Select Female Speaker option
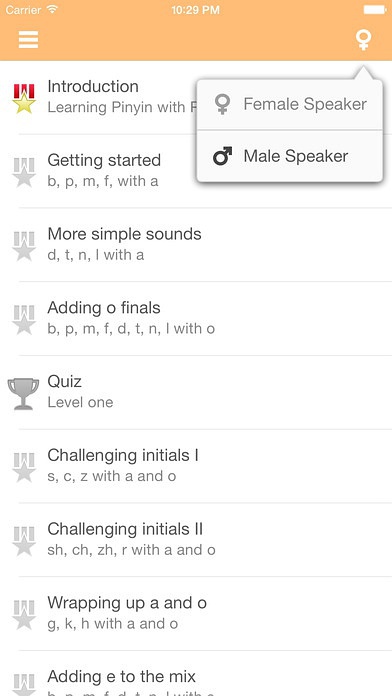392x696 pixels. click(289, 104)
